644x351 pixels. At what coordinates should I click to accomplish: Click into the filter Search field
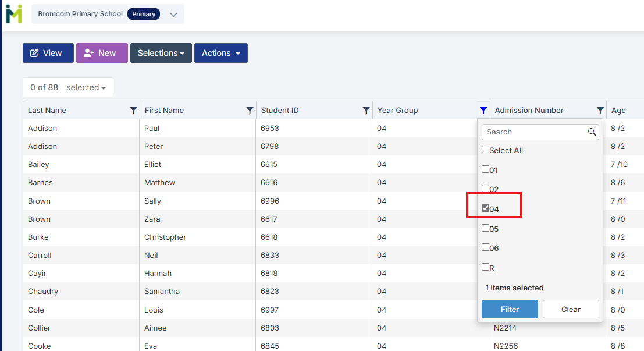532,132
